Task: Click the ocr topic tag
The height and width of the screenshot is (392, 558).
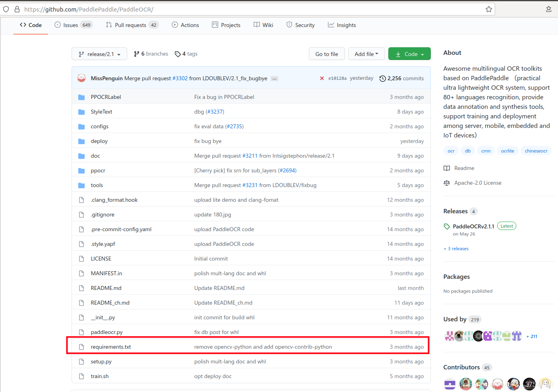Action: [451, 151]
